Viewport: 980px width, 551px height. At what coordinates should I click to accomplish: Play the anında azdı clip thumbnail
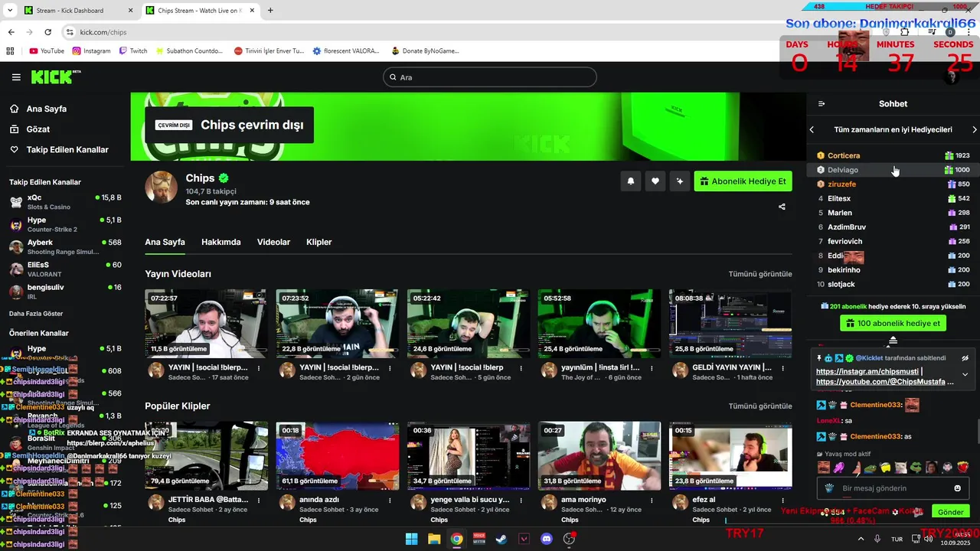point(337,456)
